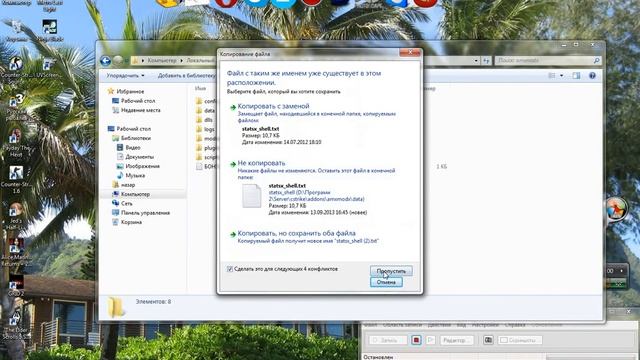Choose "Копировать, но сохранить оба файла"
This screenshot has height=360, width=640.
point(296,233)
